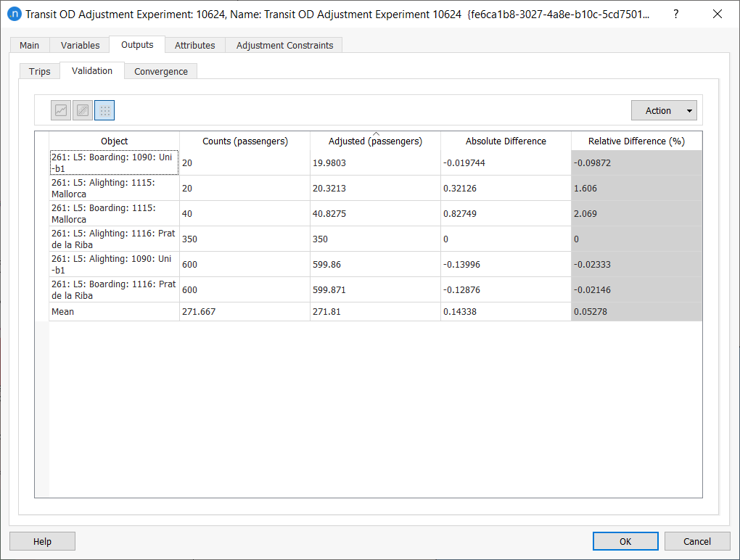Select the row for Boarding 1115 Mallorca
The image size is (740, 560).
click(x=114, y=213)
